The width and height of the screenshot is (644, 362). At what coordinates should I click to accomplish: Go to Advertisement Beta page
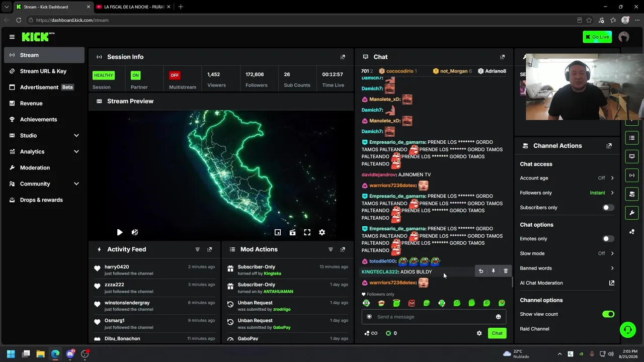click(44, 87)
